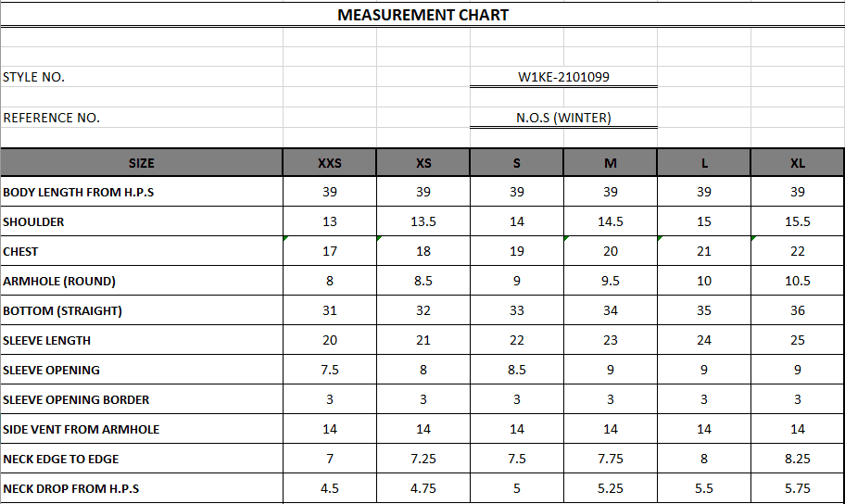Click the REFERENCE NO. label cell
Image resolution: width=845 pixels, height=504 pixels.
click(52, 119)
